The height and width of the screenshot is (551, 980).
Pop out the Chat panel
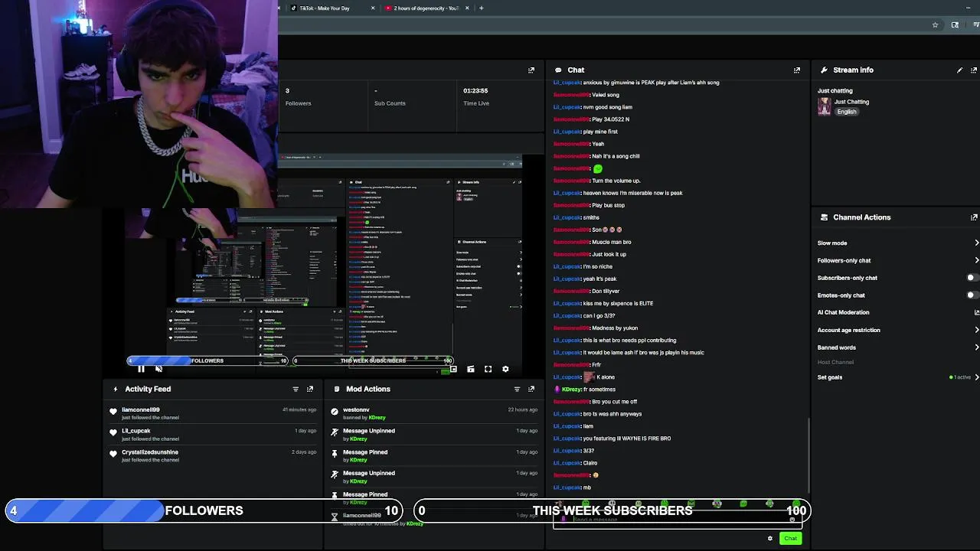coord(797,70)
